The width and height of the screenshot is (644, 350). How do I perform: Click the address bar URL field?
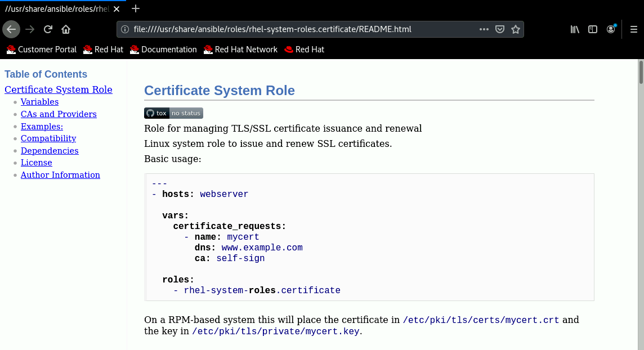coord(304,29)
